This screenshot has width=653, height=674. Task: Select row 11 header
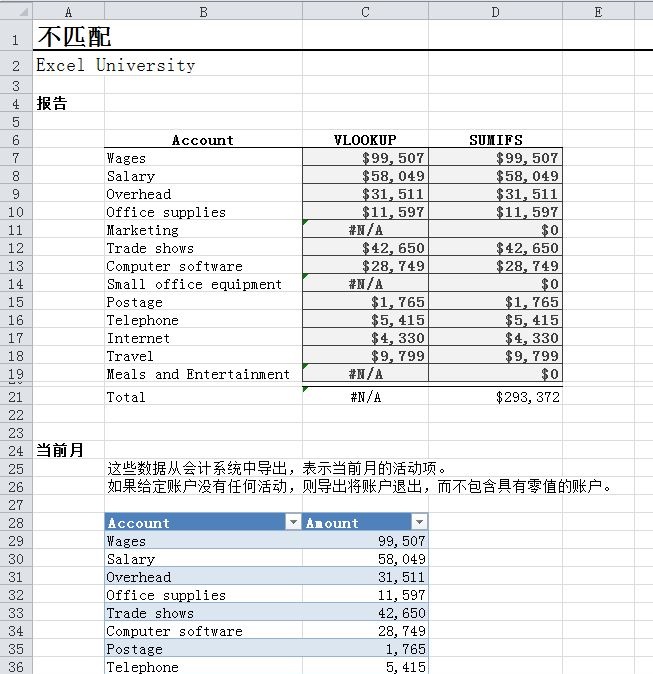[16, 230]
